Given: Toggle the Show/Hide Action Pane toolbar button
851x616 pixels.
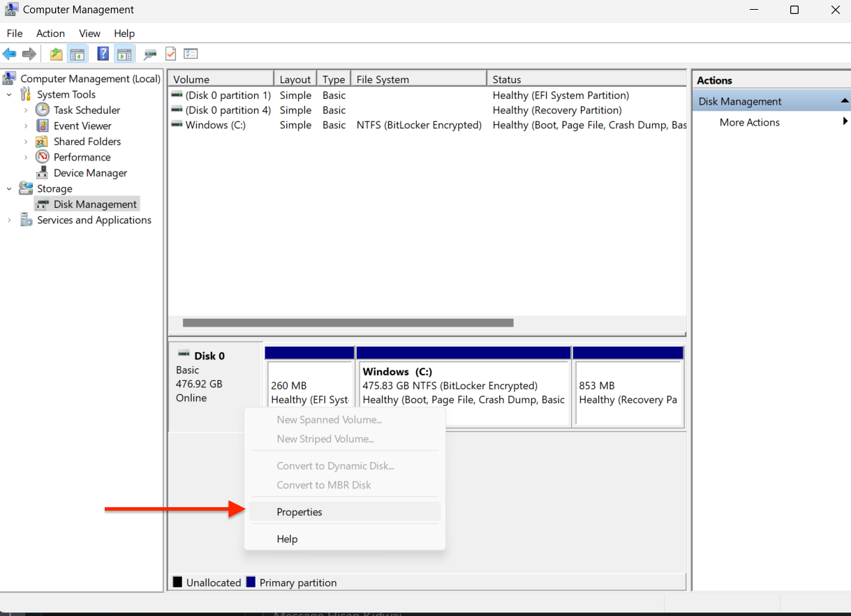Looking at the screenshot, I should 124,54.
